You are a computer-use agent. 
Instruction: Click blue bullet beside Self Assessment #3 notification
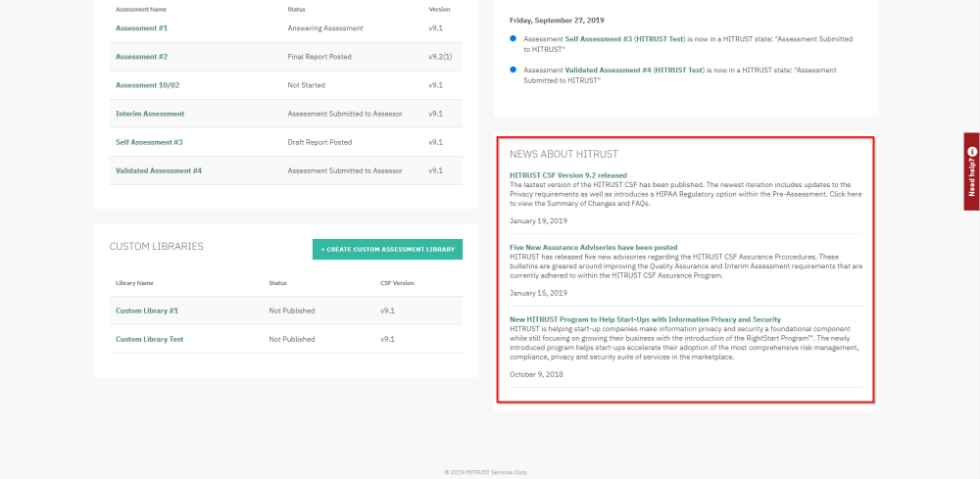(514, 39)
